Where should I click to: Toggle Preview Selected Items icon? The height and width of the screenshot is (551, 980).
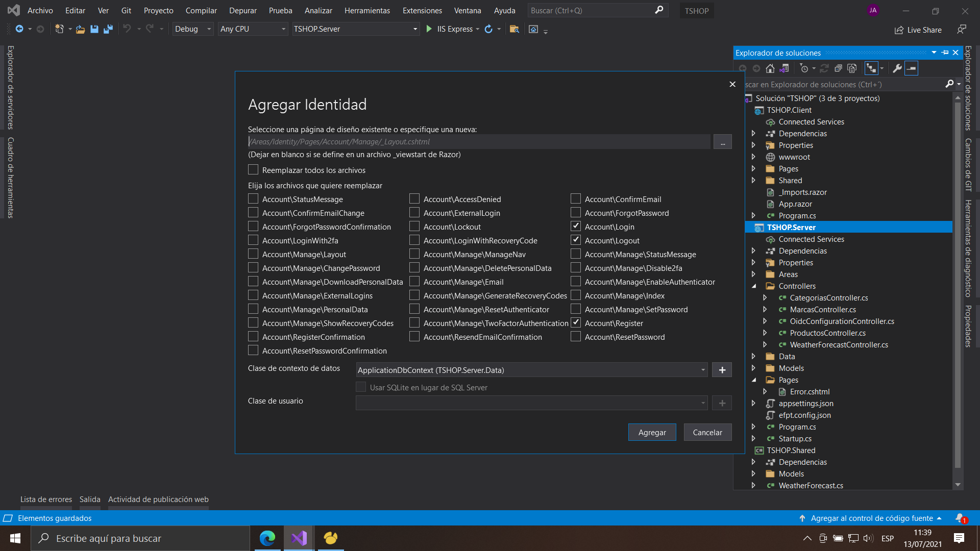pos(911,68)
